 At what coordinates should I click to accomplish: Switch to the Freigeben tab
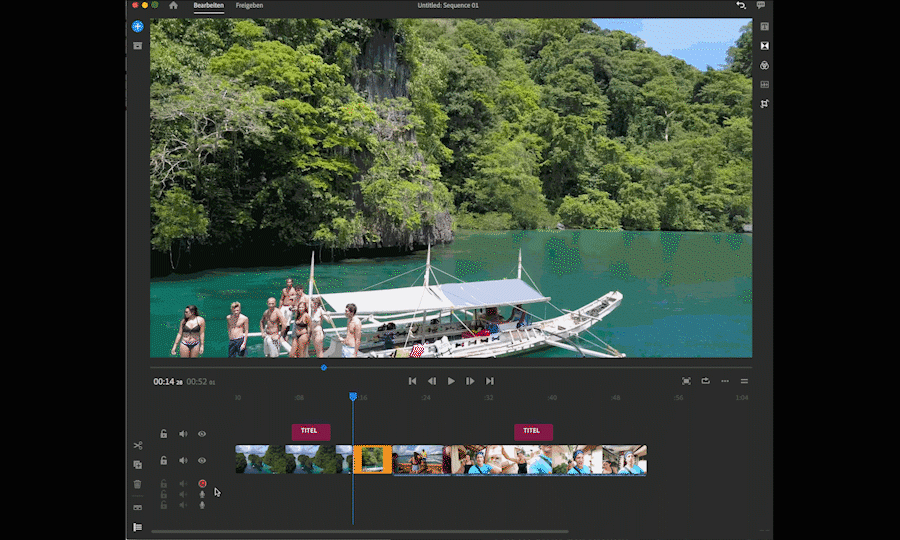(x=249, y=6)
